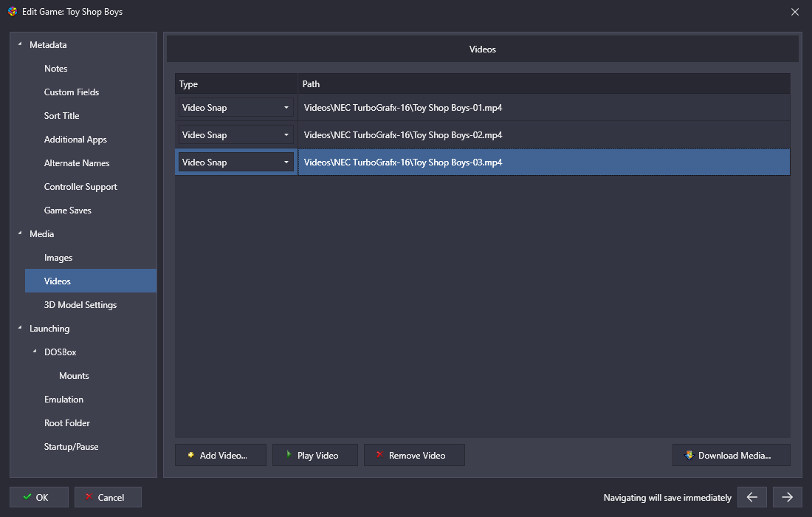The width and height of the screenshot is (812, 517).
Task: Discard changes with the Cancel button
Action: tap(108, 497)
